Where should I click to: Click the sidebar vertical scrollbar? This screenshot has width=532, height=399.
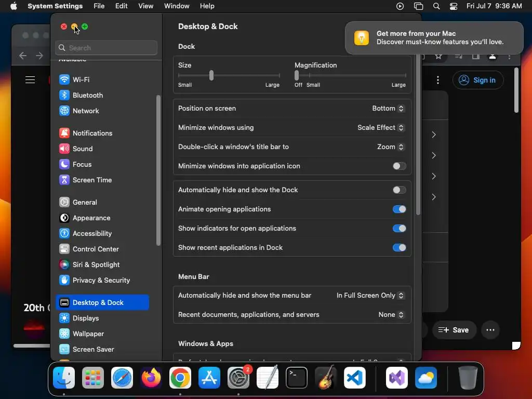[158, 170]
